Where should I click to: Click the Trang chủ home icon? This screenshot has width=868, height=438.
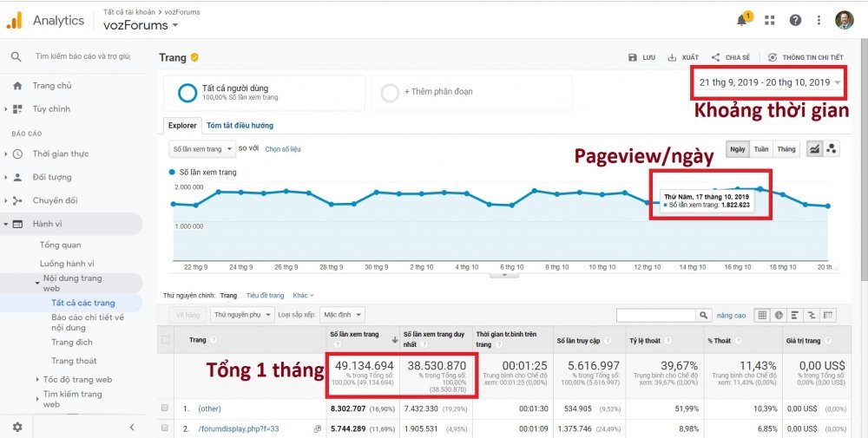(17, 86)
